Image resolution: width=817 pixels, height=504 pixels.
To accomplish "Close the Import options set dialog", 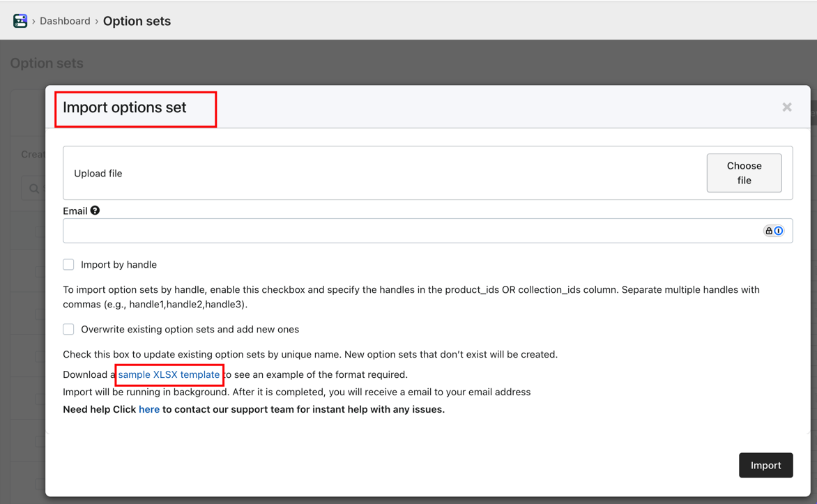I will pos(787,107).
